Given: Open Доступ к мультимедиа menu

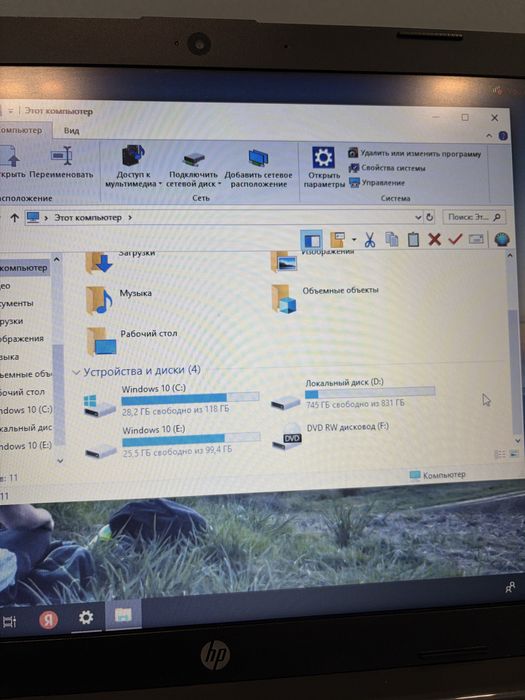Looking at the screenshot, I should pyautogui.click(x=133, y=166).
